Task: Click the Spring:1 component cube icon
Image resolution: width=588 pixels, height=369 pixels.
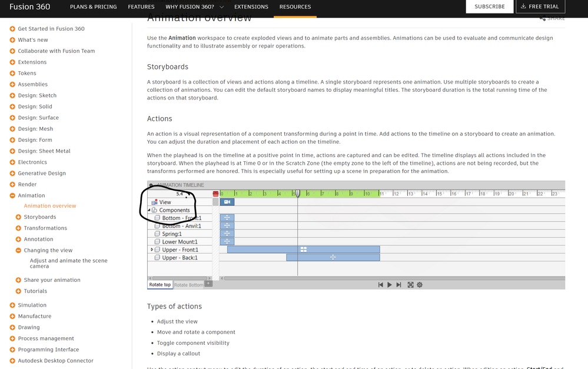Action: click(158, 234)
